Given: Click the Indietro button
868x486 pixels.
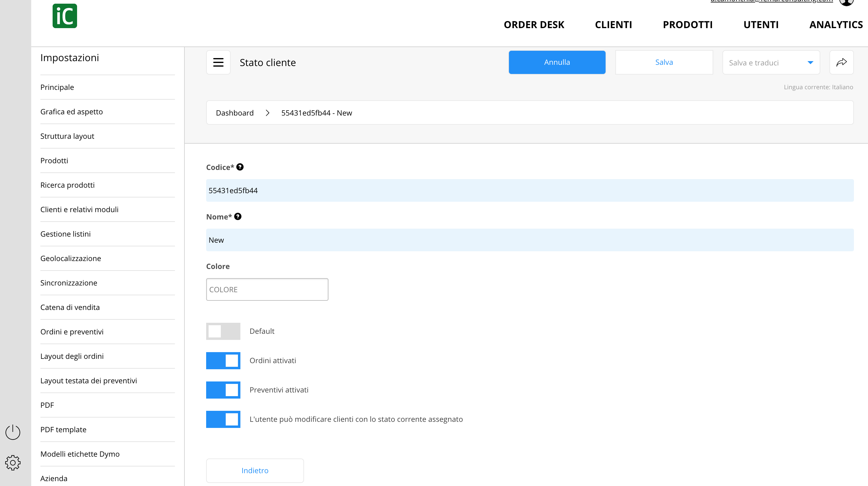Looking at the screenshot, I should pos(255,470).
